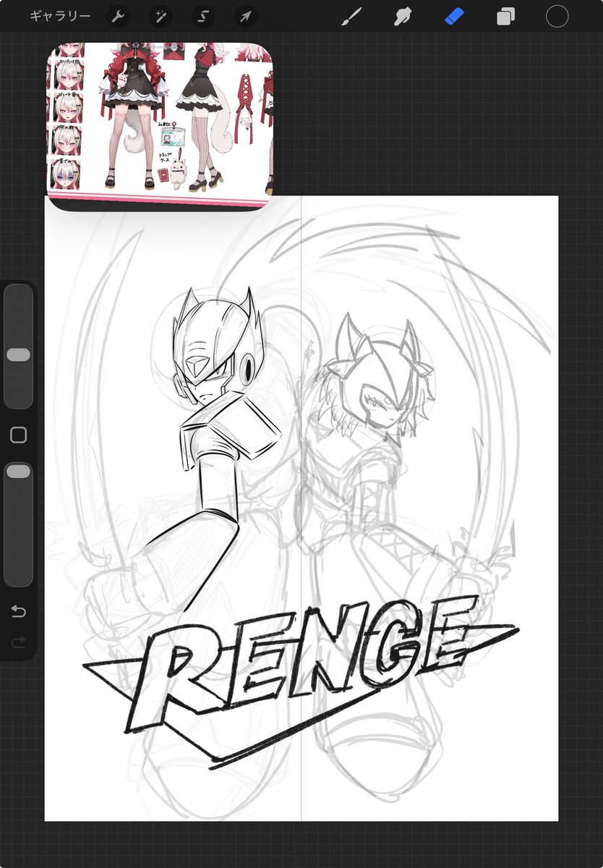Open the color picker circle
The width and height of the screenshot is (603, 868).
pos(557,17)
